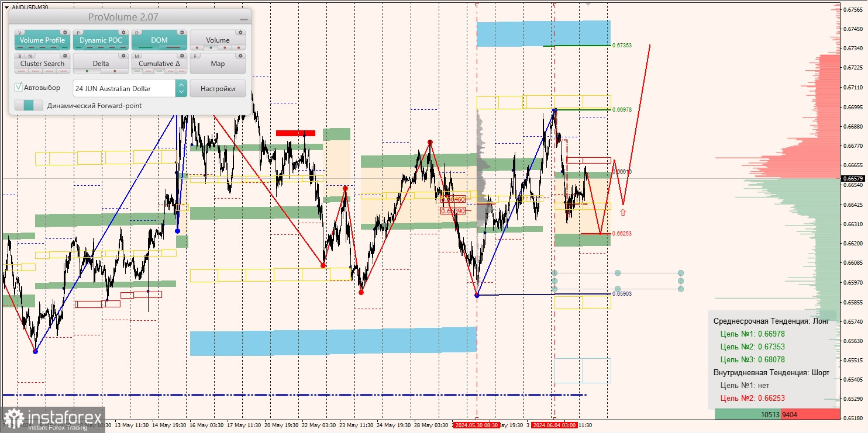Enable the Cumulative Δ indicator
This screenshot has width=868, height=433.
[x=159, y=64]
